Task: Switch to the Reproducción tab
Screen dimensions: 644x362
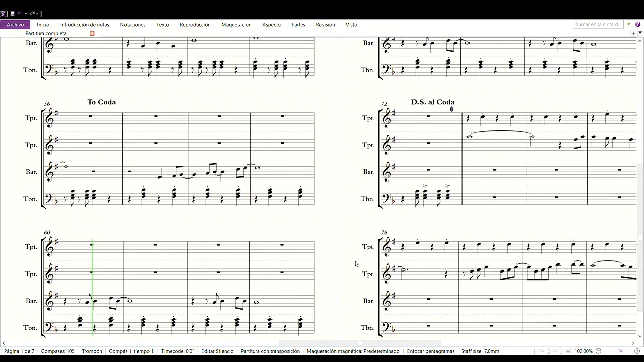Action: 195,24
